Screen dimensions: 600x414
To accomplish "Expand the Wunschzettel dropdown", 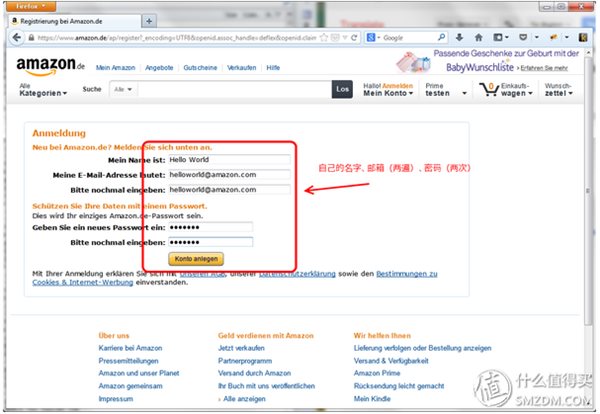I will [x=558, y=90].
